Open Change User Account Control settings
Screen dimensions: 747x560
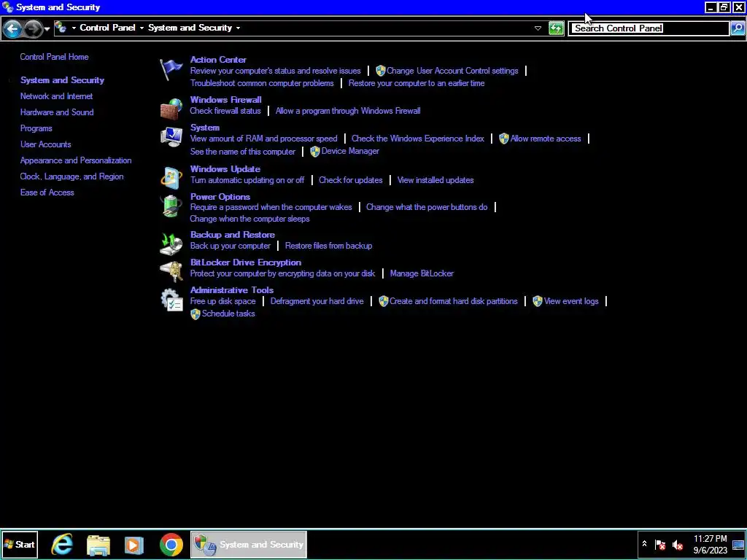tap(452, 71)
